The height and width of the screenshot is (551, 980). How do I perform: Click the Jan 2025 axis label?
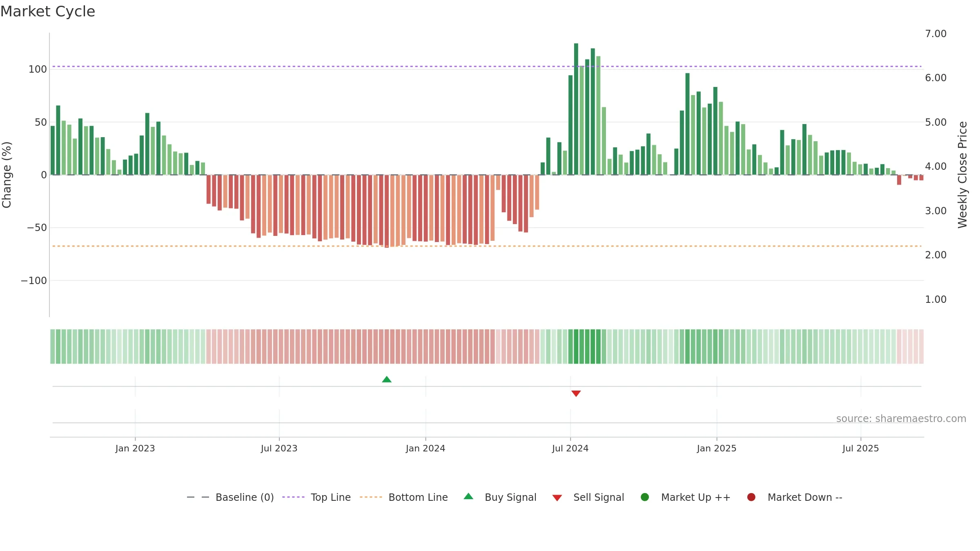[x=717, y=449]
